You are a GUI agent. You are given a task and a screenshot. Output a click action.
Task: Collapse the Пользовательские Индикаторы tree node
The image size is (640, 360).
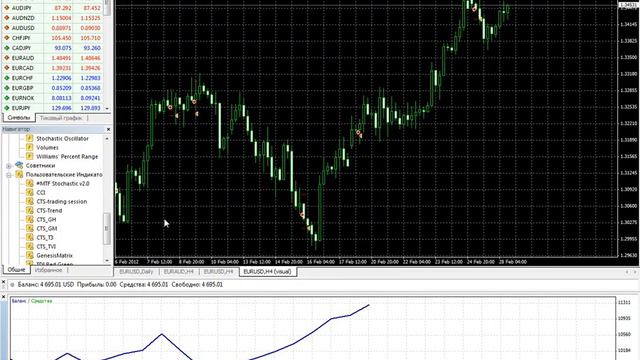(9, 175)
